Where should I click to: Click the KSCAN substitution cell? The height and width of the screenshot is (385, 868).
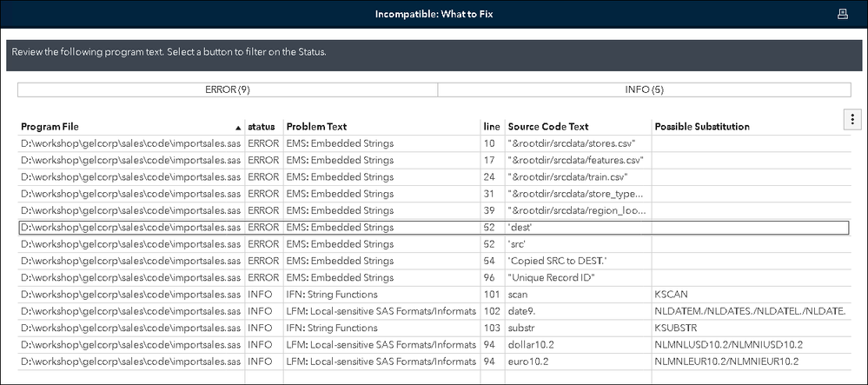pyautogui.click(x=672, y=295)
